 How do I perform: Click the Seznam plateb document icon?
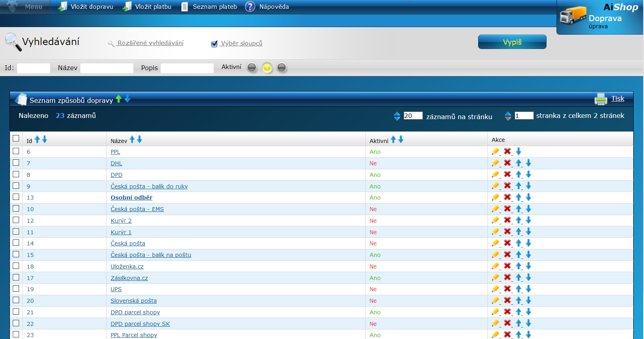[x=185, y=7]
